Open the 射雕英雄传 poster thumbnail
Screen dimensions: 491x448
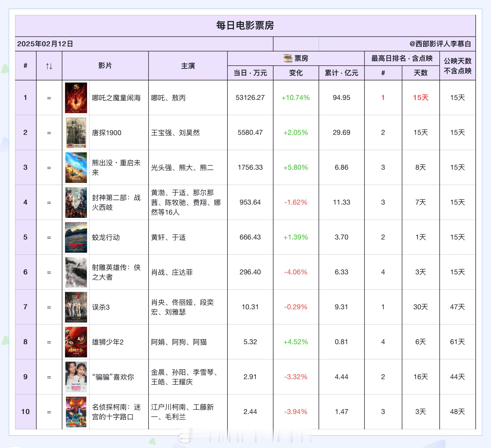point(76,272)
